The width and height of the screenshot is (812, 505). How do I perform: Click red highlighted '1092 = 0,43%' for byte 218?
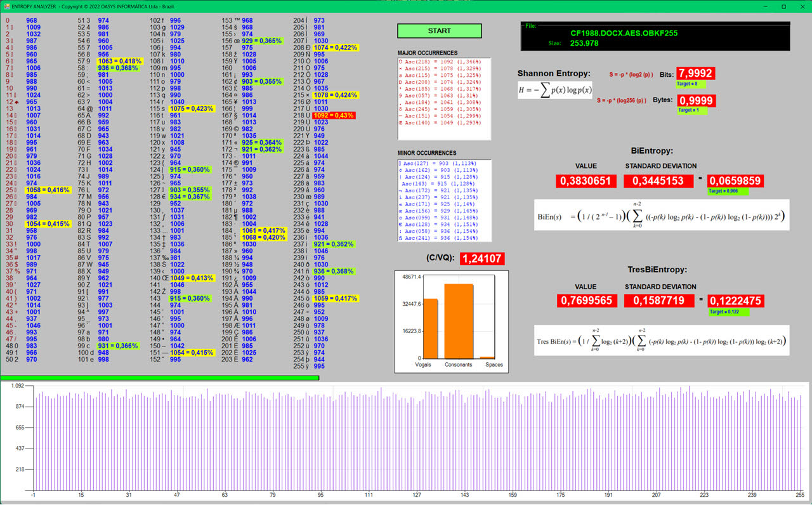(334, 115)
